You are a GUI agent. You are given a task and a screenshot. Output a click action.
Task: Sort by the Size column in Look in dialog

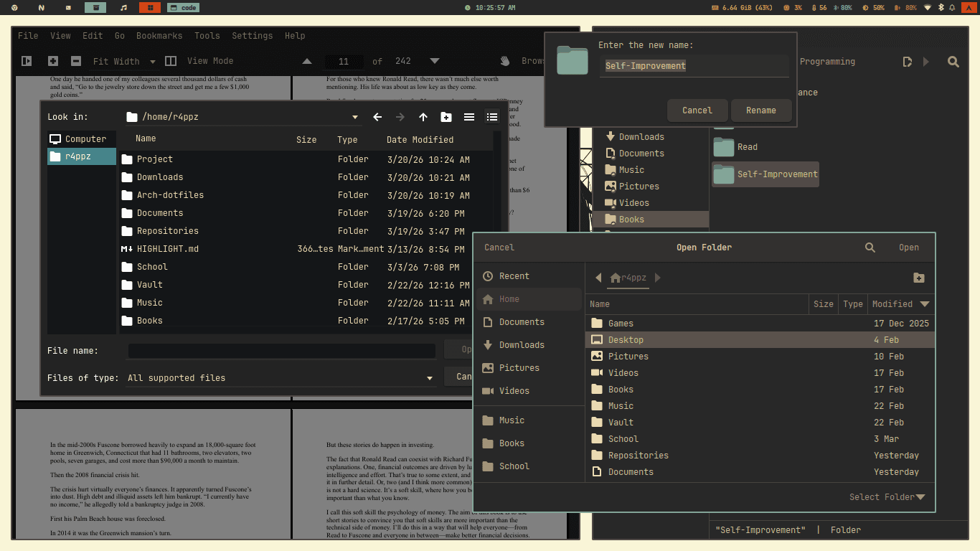coord(306,140)
